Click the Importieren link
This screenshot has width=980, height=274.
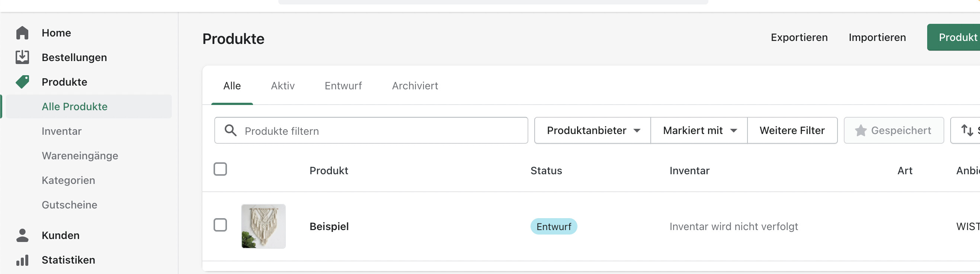click(877, 37)
